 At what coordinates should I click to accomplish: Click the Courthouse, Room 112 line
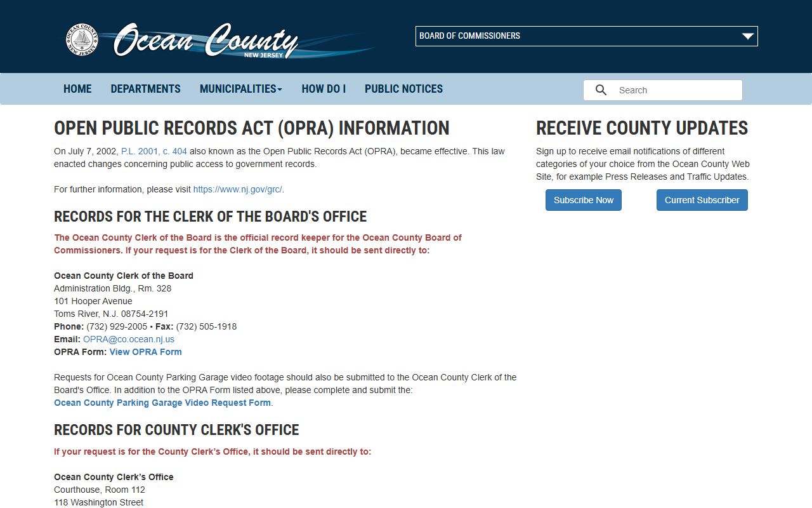coord(100,490)
